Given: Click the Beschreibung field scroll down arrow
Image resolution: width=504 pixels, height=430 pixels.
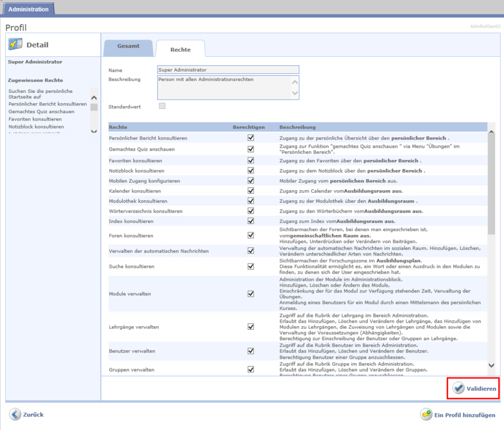Looking at the screenshot, I should tap(295, 93).
